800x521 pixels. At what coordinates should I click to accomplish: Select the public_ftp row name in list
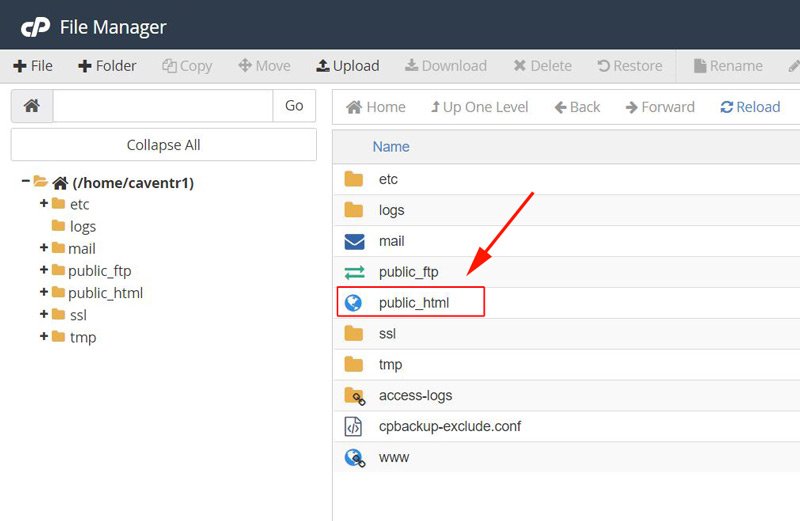point(409,272)
